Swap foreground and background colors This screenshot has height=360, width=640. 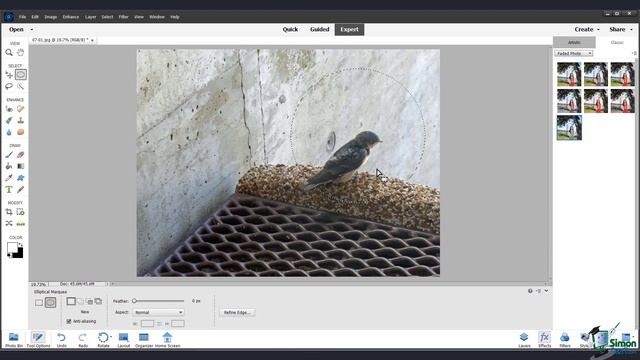pos(20,244)
